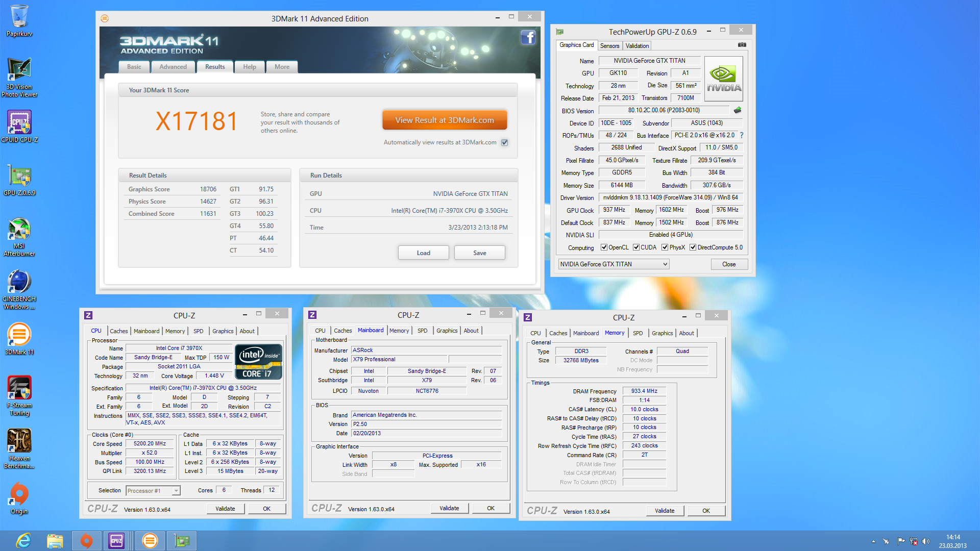Switch to Validation tab in GPU-Z

637,46
